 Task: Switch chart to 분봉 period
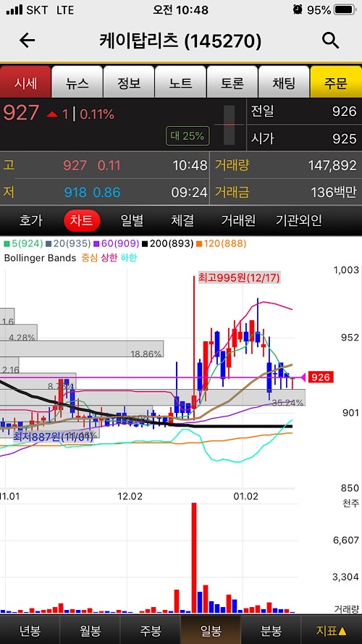tap(271, 630)
